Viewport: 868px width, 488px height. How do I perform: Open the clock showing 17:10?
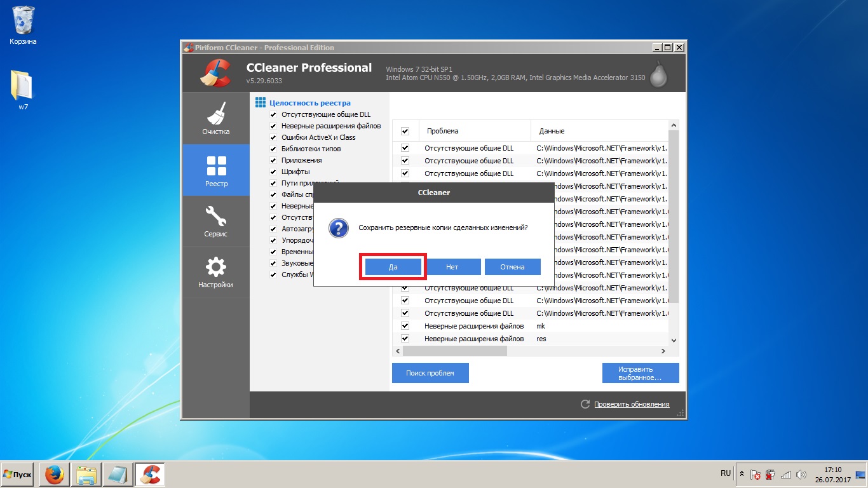[832, 475]
